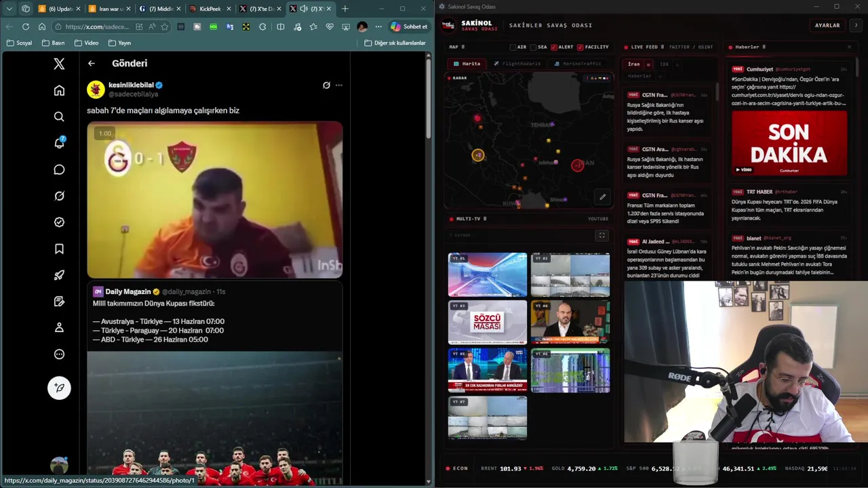Click the round compose post button
This screenshot has width=868, height=488.
click(x=59, y=388)
